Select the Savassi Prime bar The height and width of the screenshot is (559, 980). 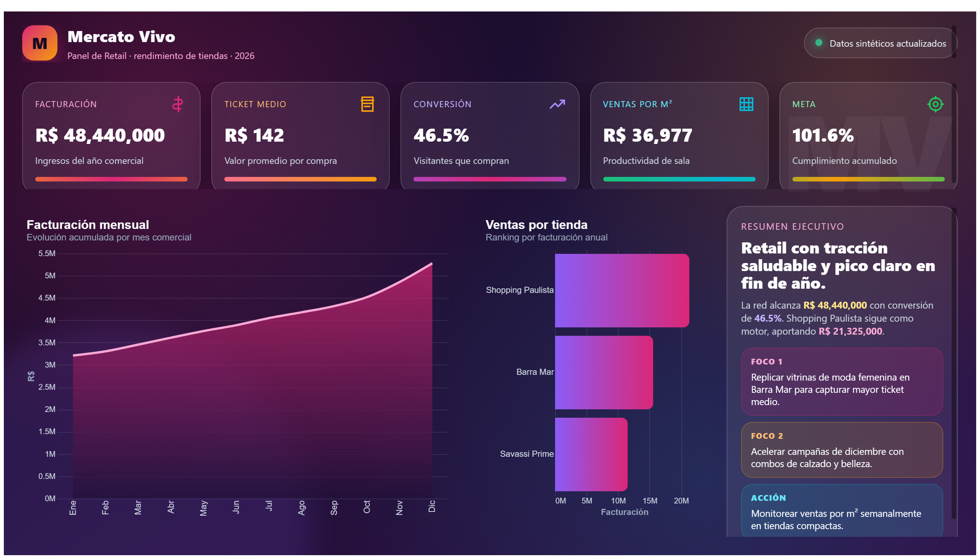point(591,454)
